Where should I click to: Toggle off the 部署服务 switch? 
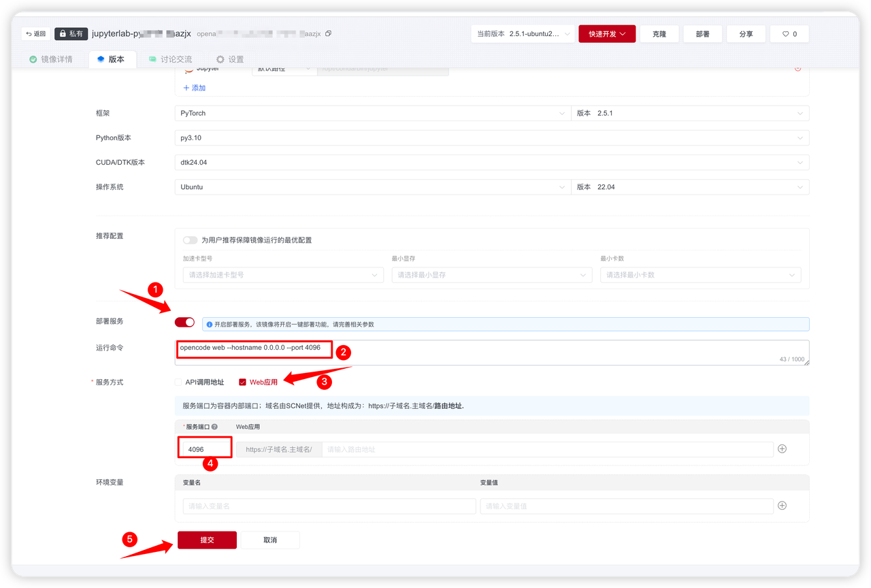(x=184, y=322)
